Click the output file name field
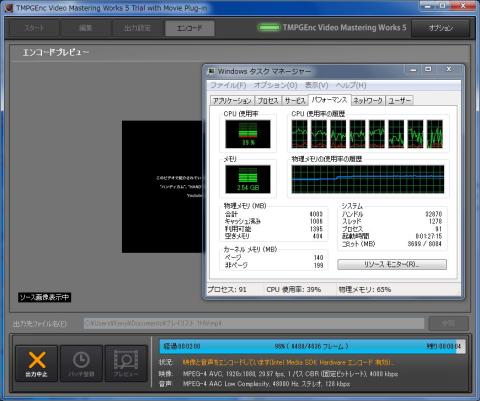The width and height of the screenshot is (480, 401). click(x=254, y=323)
